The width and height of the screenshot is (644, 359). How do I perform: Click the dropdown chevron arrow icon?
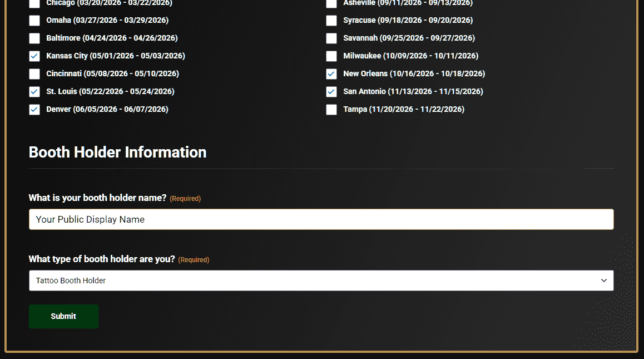(604, 281)
